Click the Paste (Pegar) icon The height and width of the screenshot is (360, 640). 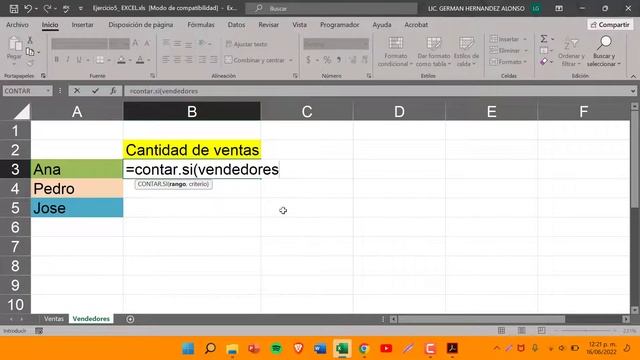[15, 44]
